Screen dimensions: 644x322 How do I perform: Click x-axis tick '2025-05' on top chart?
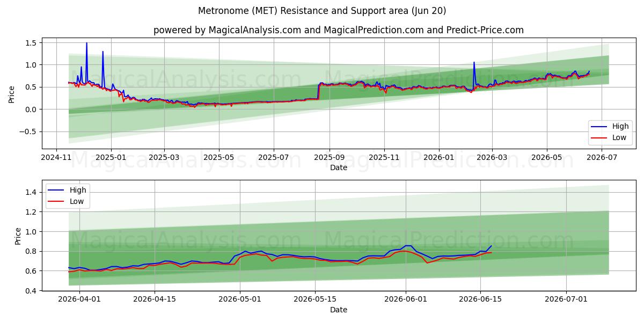click(219, 157)
